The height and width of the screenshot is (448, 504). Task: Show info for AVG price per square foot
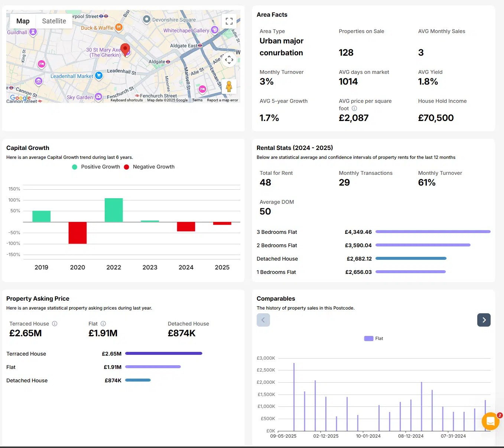(354, 108)
